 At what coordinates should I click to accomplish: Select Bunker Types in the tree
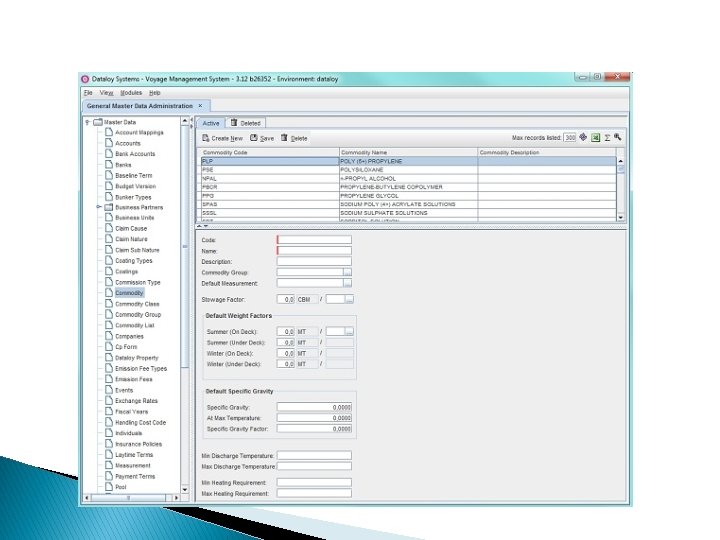point(133,197)
